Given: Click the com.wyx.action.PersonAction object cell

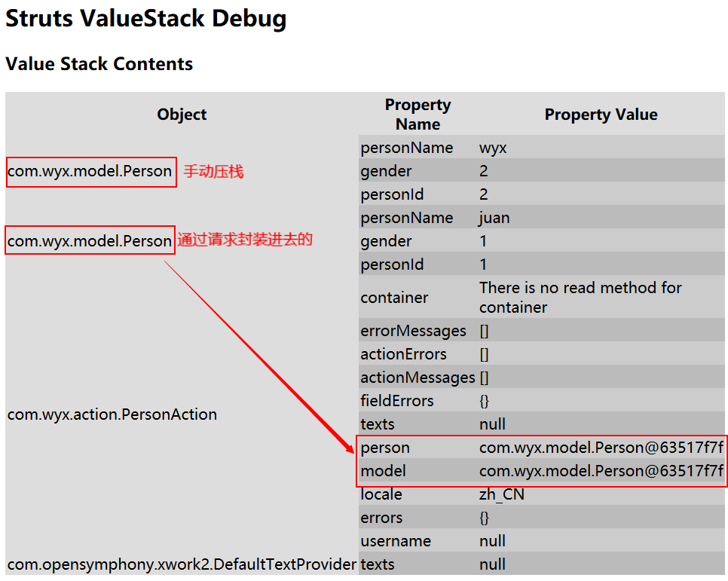Looking at the screenshot, I should tap(112, 414).
